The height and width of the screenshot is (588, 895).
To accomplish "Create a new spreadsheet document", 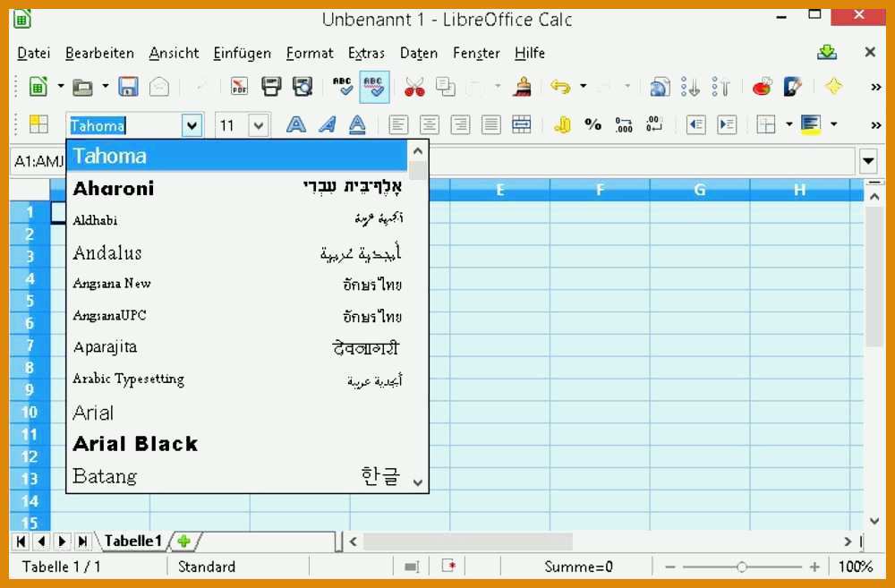I will [x=38, y=87].
